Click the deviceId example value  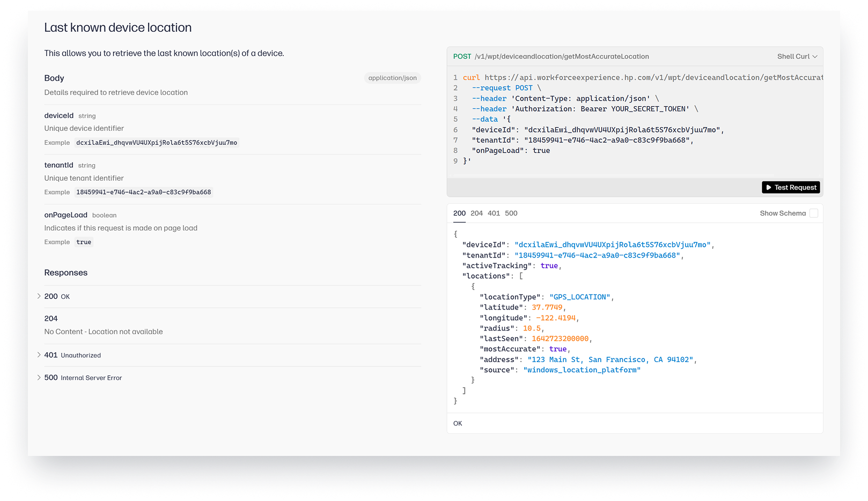[157, 143]
